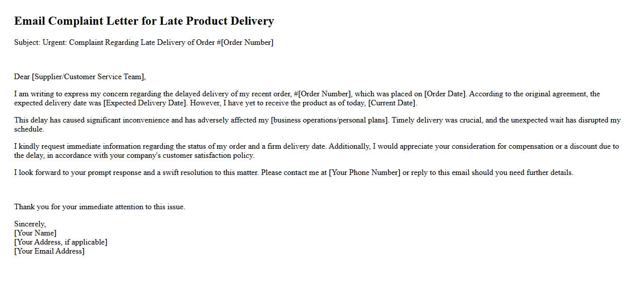Click the "Email Complaint Letter for Late Product Delivery" heading
644x303 pixels.
[x=144, y=21]
